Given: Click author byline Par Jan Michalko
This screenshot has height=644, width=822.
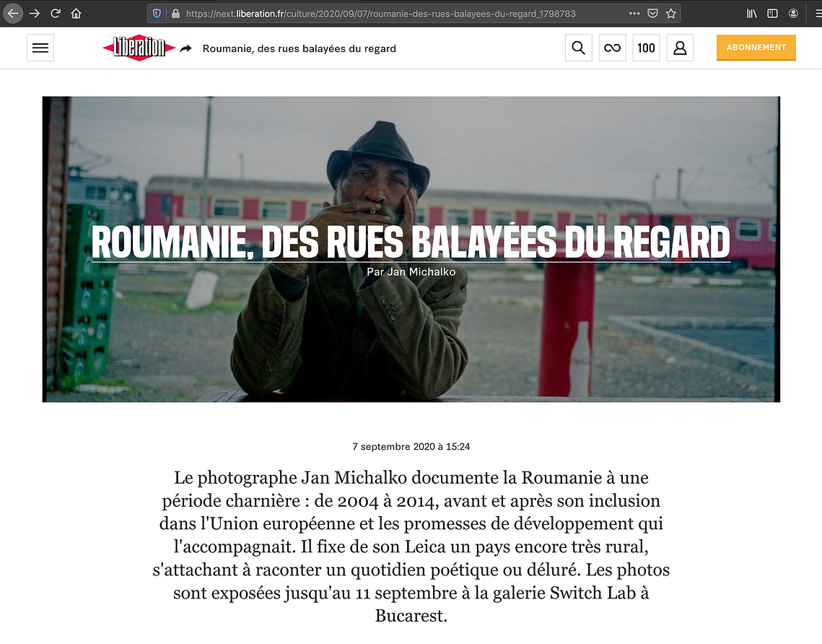Looking at the screenshot, I should (411, 271).
